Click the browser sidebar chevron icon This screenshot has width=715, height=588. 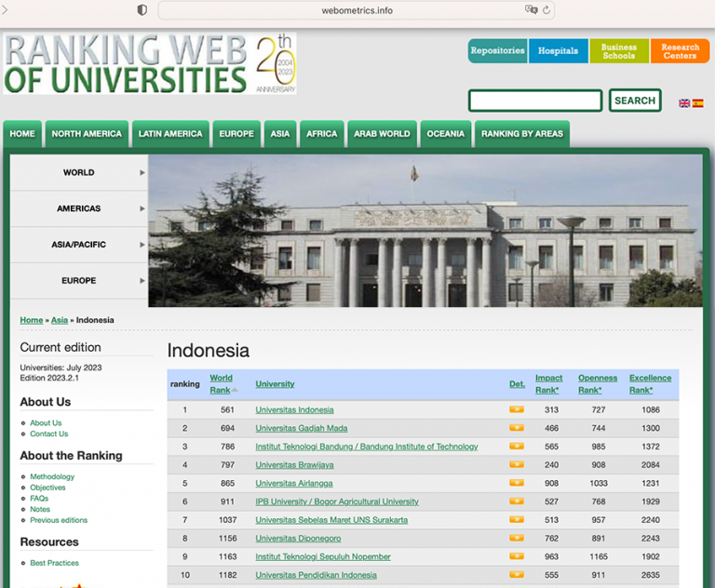tap(5, 10)
